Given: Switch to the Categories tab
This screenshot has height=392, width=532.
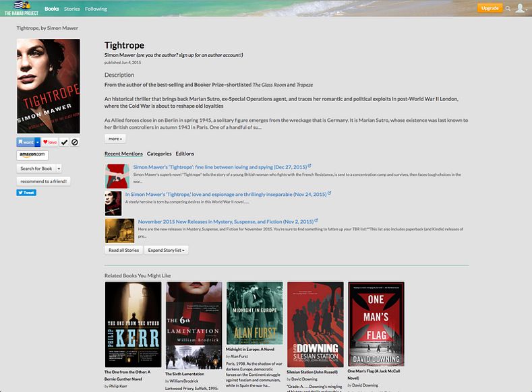Looking at the screenshot, I should pos(159,154).
